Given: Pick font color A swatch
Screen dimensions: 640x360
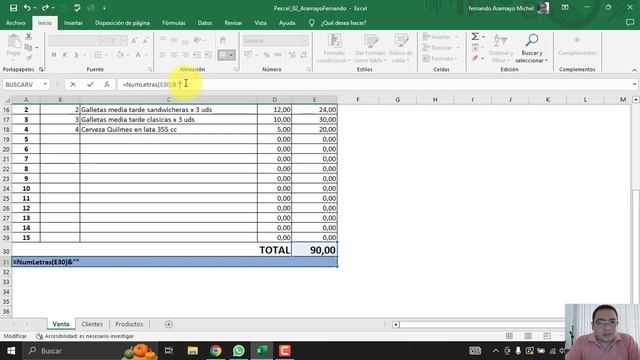Looking at the screenshot, I should pyautogui.click(x=138, y=55).
